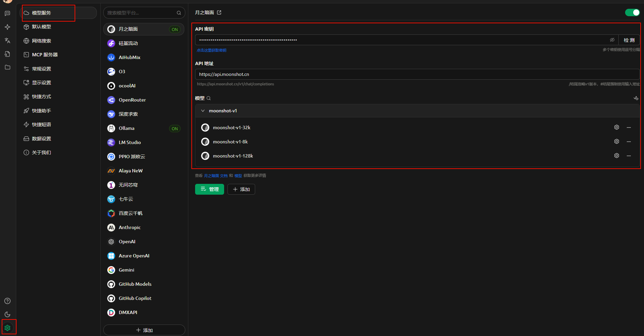Focus the API 地址 input field
This screenshot has width=644, height=336.
pos(417,74)
